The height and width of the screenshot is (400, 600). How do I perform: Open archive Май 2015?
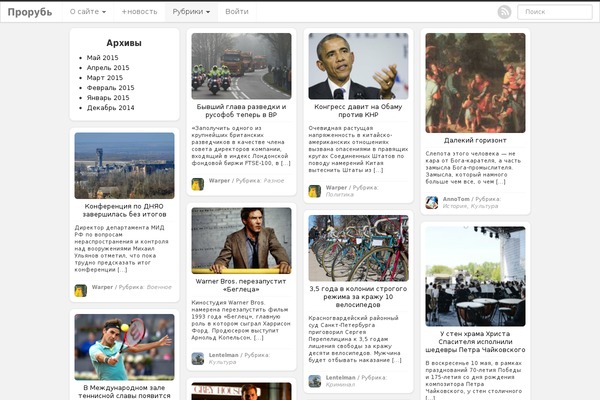coord(103,58)
